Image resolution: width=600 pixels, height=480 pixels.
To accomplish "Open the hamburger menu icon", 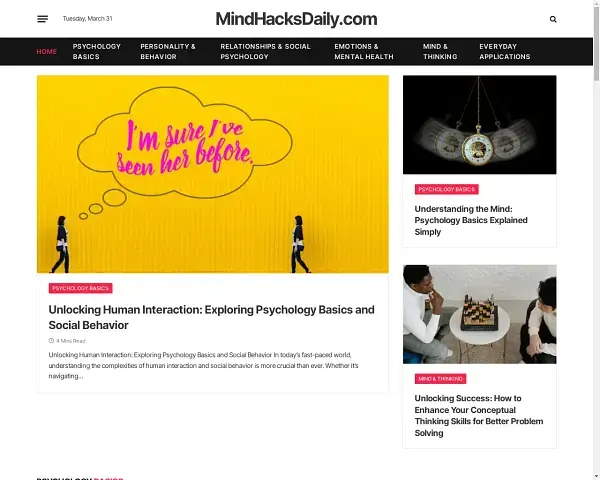I will [x=42, y=19].
